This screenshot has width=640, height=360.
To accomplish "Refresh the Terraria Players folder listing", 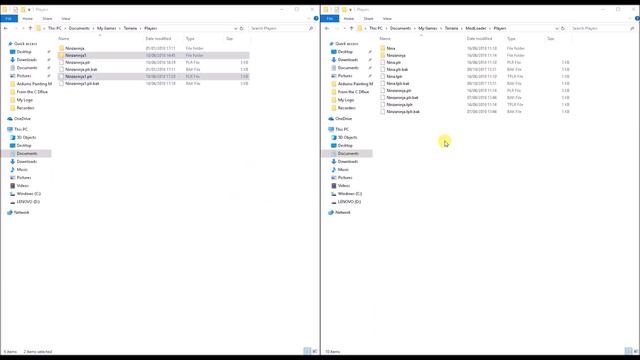I will coord(242,28).
